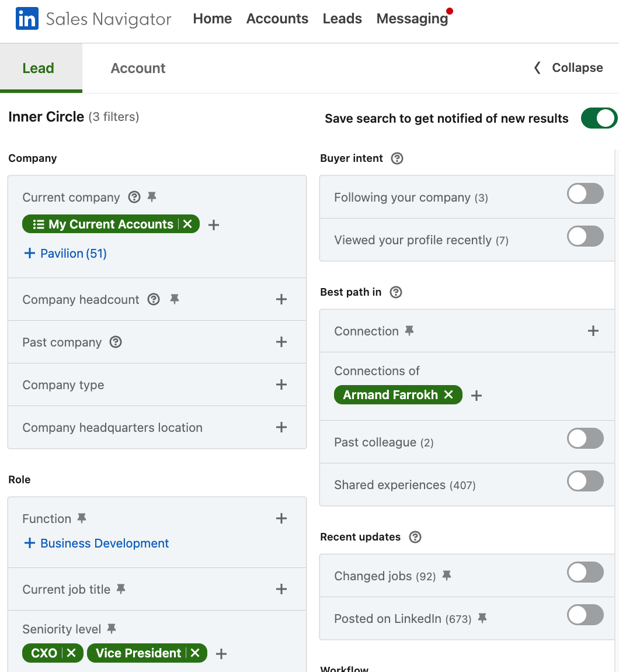The height and width of the screenshot is (672, 619).
Task: Open help icon for Current company
Action: (134, 197)
